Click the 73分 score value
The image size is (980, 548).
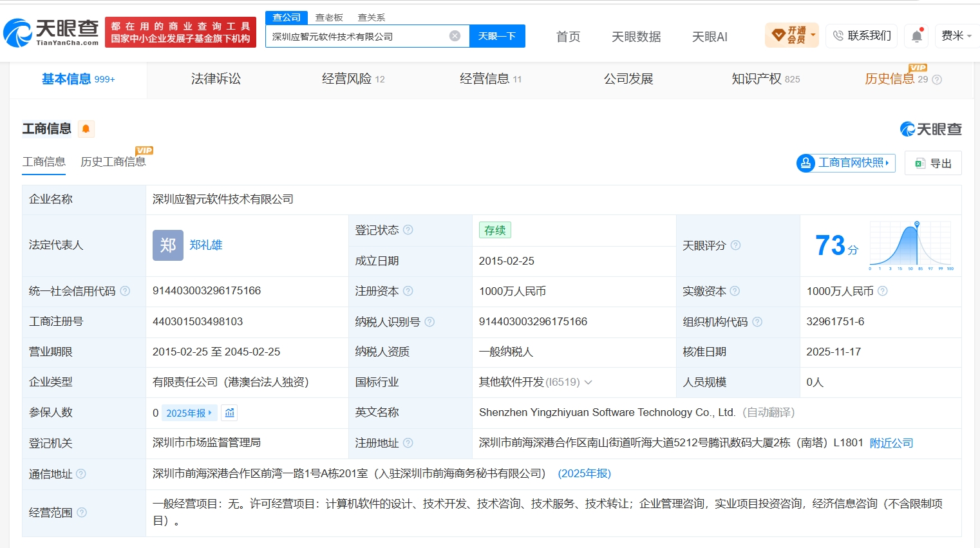pyautogui.click(x=836, y=245)
